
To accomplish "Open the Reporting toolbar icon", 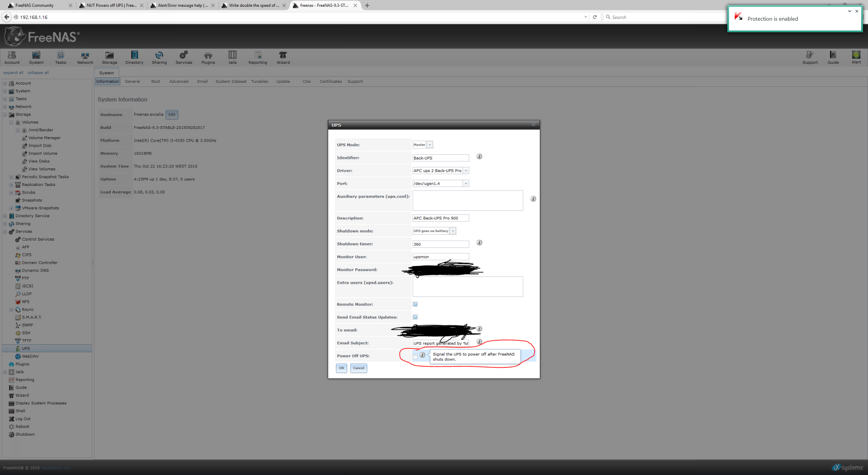I will [x=258, y=57].
